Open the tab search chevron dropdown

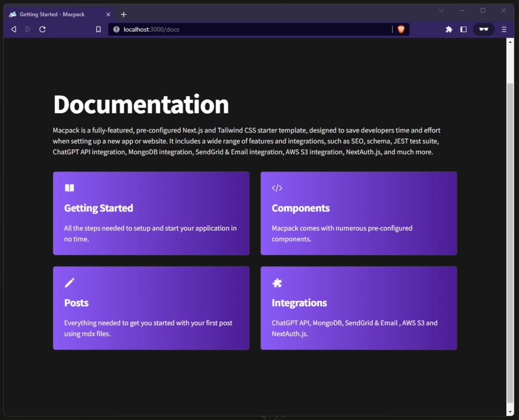click(x=441, y=11)
